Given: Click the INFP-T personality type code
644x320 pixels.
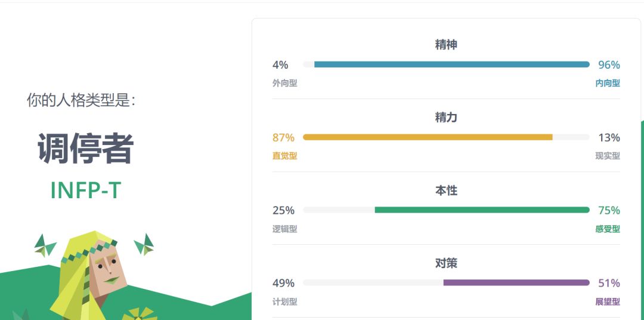Looking at the screenshot, I should 85,190.
